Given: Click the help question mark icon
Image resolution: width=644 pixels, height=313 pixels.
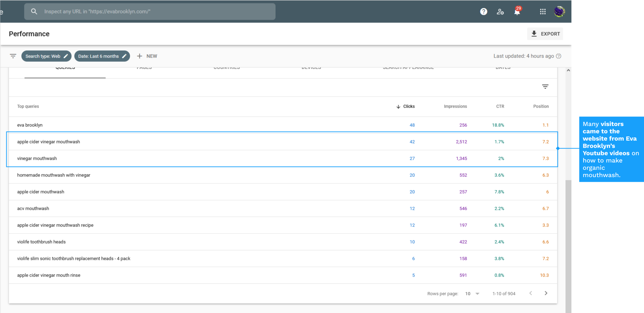Looking at the screenshot, I should click(x=484, y=12).
